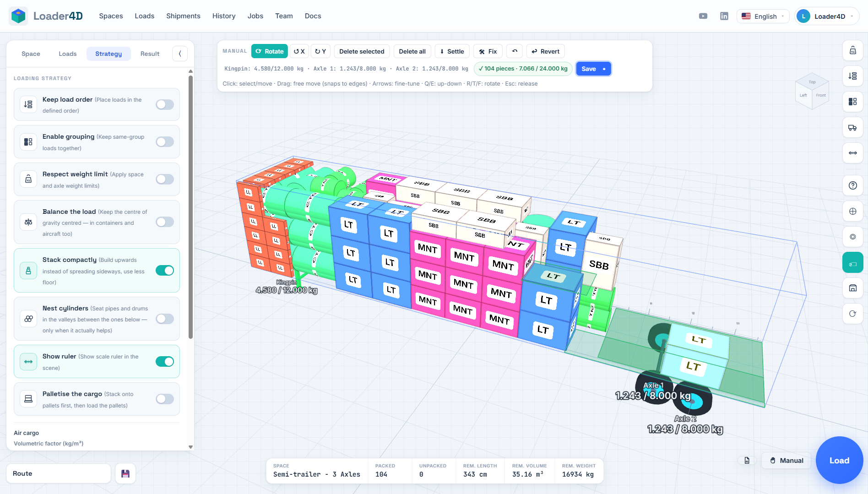868x494 pixels.
Task: Click the Enable grouping strategy icon
Action: pos(28,142)
